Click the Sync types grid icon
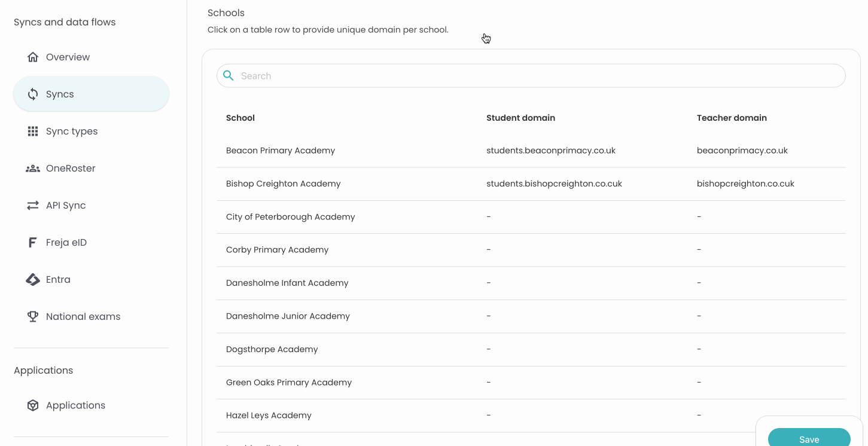The image size is (868, 446). tap(33, 132)
